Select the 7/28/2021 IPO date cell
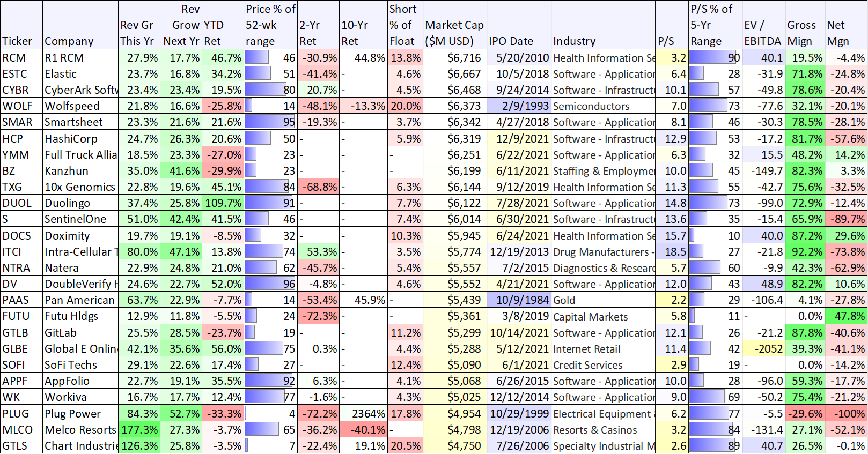This screenshot has width=868, height=454. point(519,203)
